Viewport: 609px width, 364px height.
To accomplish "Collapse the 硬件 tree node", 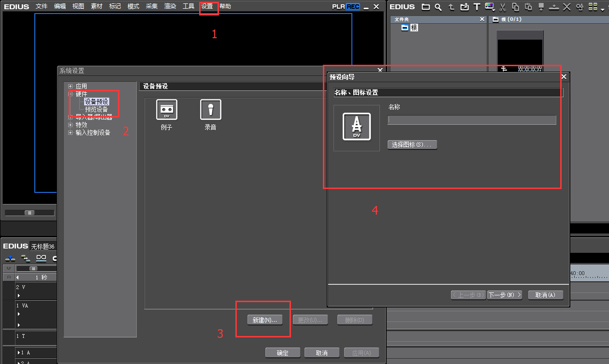I will click(71, 94).
